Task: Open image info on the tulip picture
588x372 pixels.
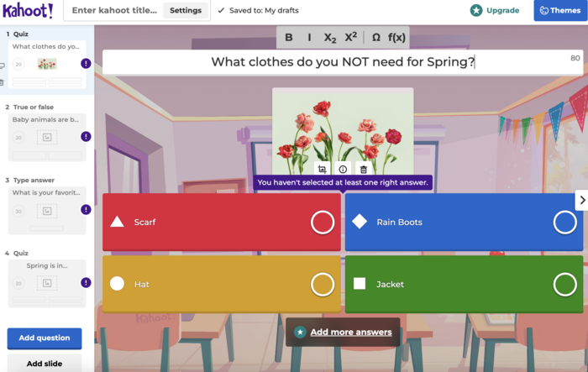Action: [343, 170]
